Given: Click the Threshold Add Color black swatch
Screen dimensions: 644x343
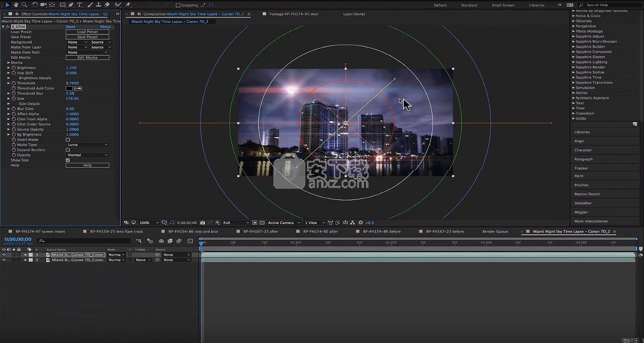Looking at the screenshot, I should [69, 89].
